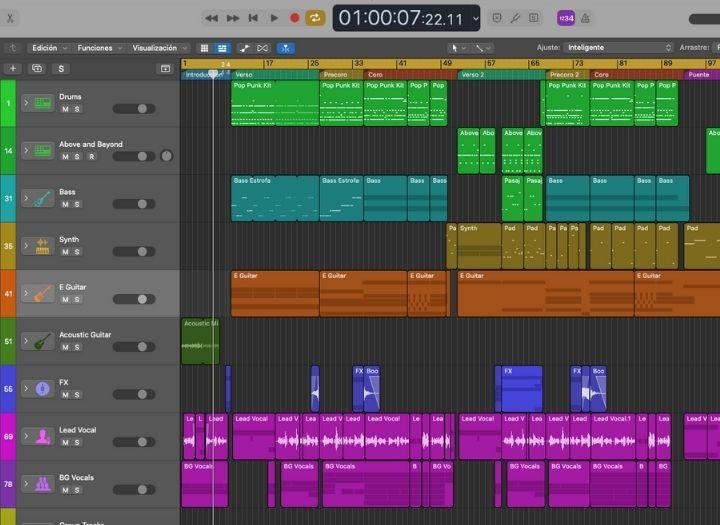Click the duplicate track button
The image size is (720, 525).
pos(37,68)
